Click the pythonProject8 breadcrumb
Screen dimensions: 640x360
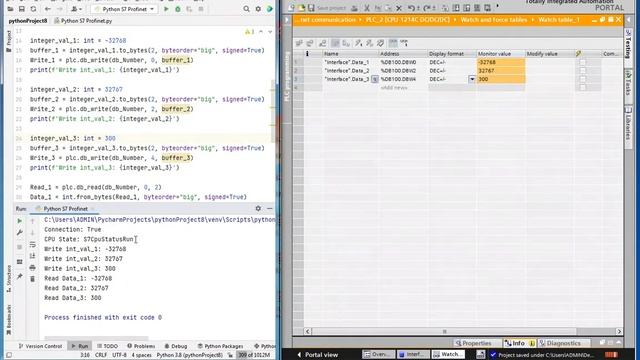click(x=28, y=20)
